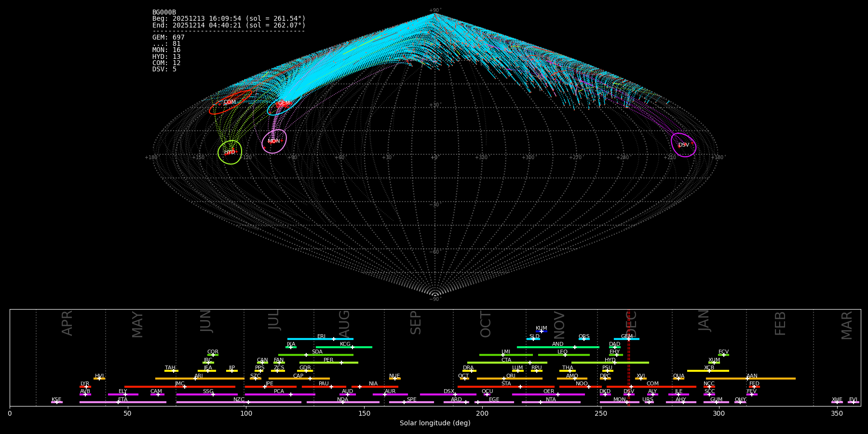Click the AUG month label
Viewport: 868px width, 434px height.
coord(344,323)
